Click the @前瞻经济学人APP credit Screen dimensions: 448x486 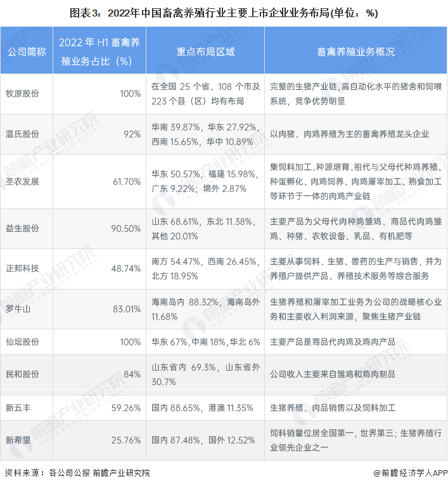(x=410, y=473)
